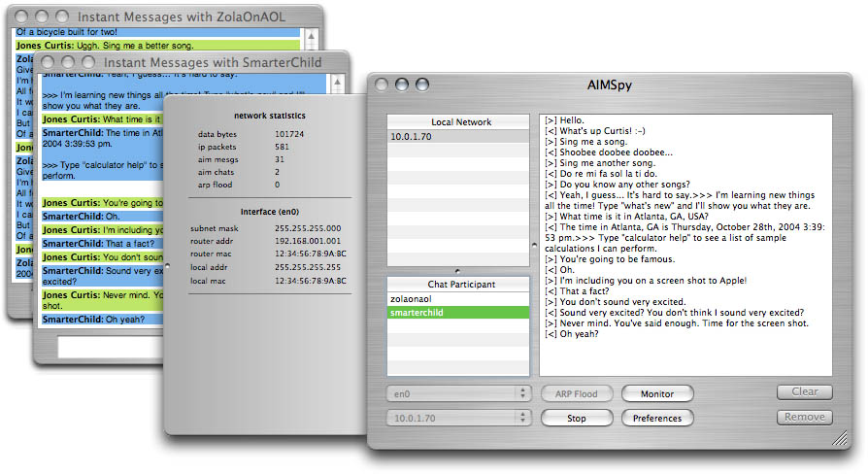Click scroll up arrow in SmarterChild window
This screenshot has width=868, height=474.
click(x=337, y=83)
